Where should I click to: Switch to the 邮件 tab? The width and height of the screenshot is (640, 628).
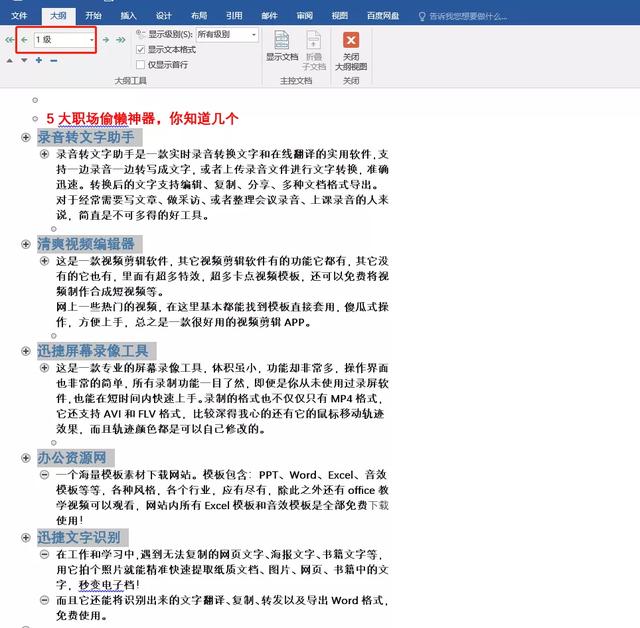(x=269, y=16)
